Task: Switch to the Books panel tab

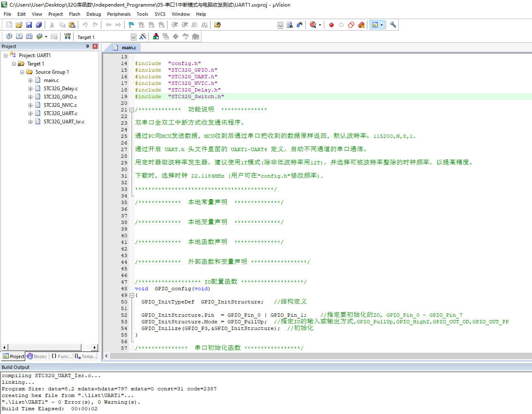Action: 37,356
